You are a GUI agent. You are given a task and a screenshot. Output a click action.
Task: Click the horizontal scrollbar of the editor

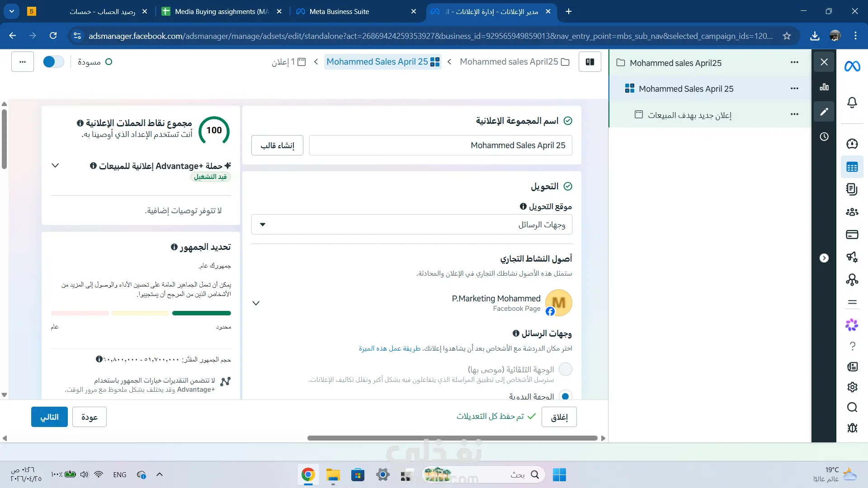pos(453,438)
